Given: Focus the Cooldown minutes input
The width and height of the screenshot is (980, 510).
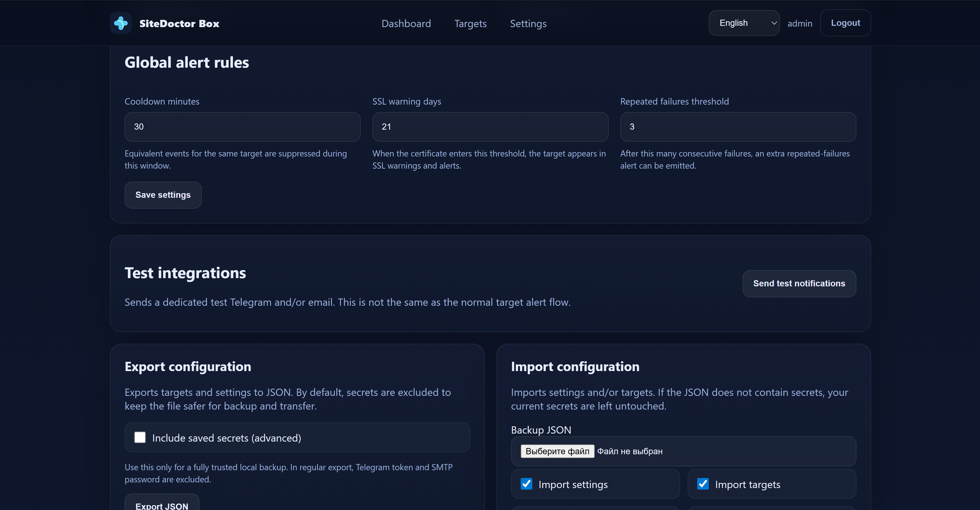Looking at the screenshot, I should click(x=242, y=127).
